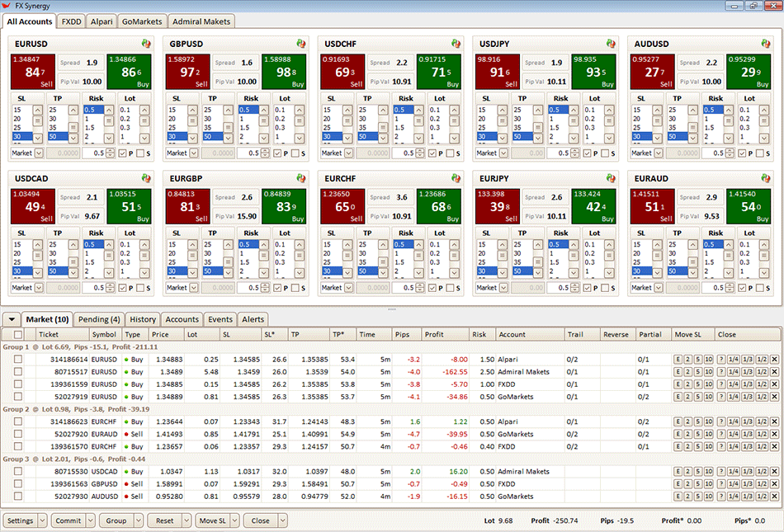
Task: Click the ? button on the AUDUSD row
Action: click(x=721, y=497)
